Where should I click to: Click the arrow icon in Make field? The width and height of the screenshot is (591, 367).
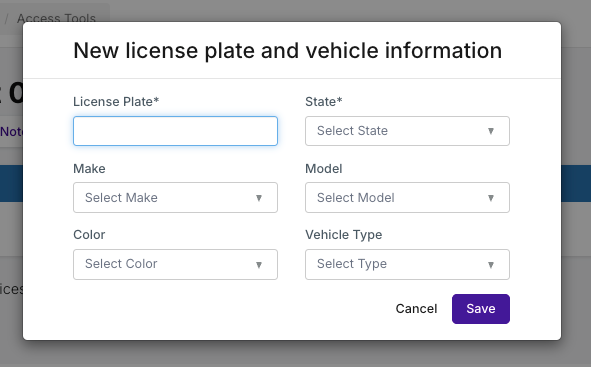(259, 198)
